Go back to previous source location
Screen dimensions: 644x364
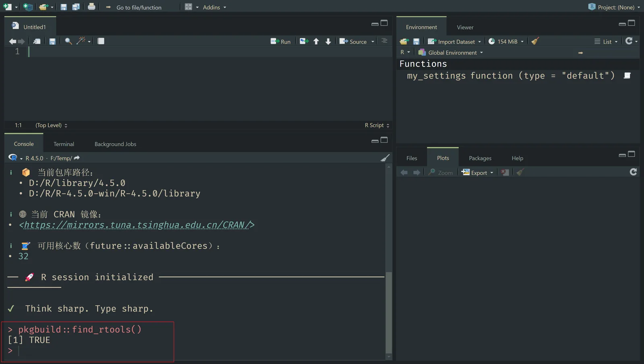[x=12, y=41]
